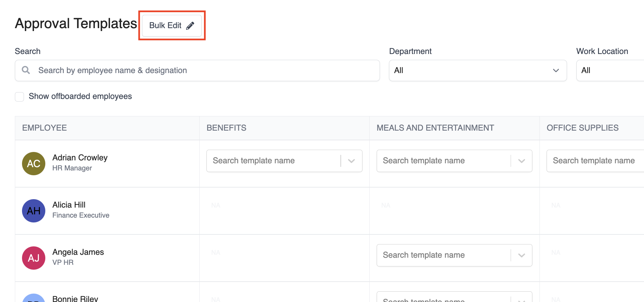The width and height of the screenshot is (644, 302).
Task: Click Adrian Crowley's AC avatar
Action: [34, 164]
